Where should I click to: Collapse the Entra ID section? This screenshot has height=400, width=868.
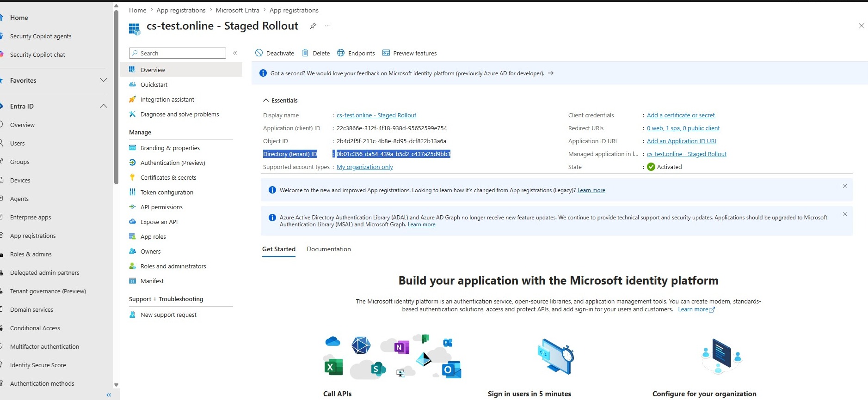(104, 106)
